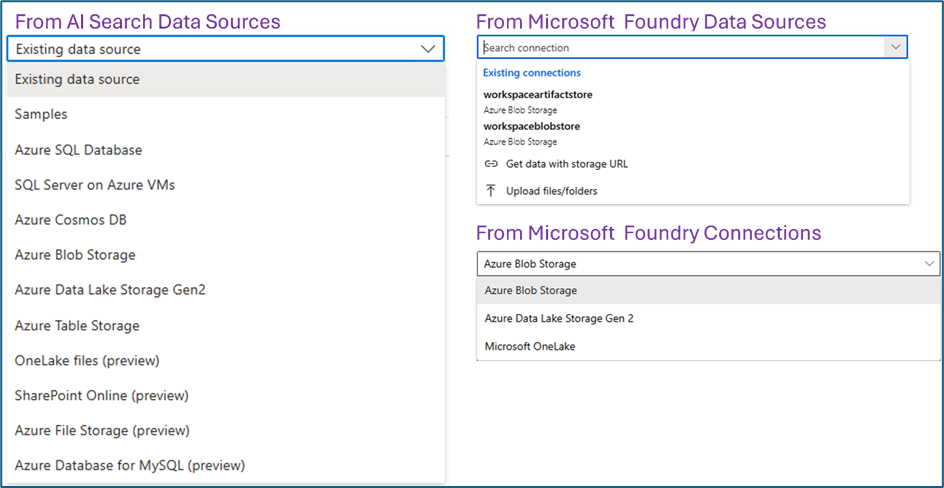Pick Azure Cosmos DB data source
This screenshot has width=944, height=488.
click(226, 220)
